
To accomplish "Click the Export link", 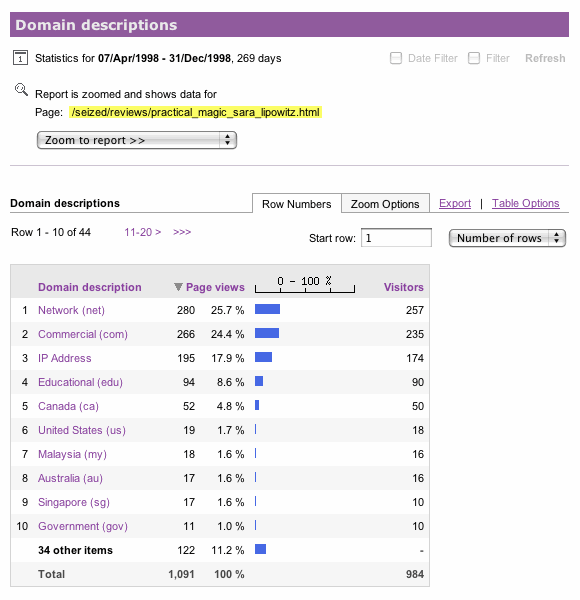I will pos(455,203).
